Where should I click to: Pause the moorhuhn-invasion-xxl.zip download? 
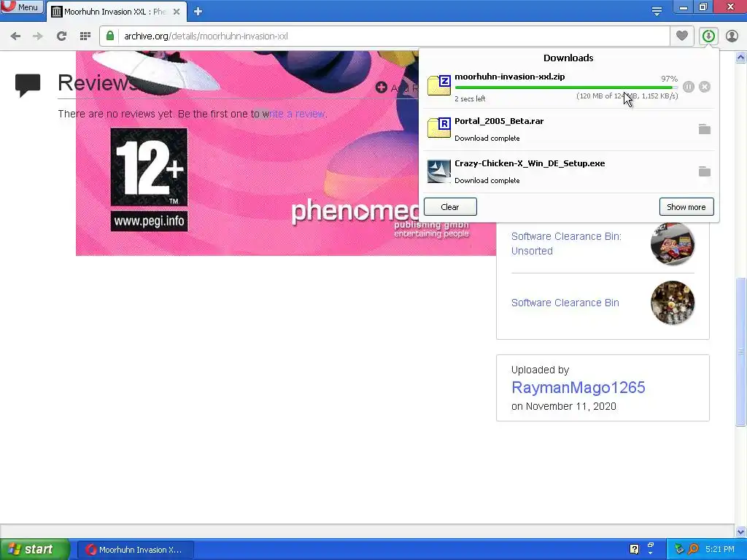click(x=689, y=87)
